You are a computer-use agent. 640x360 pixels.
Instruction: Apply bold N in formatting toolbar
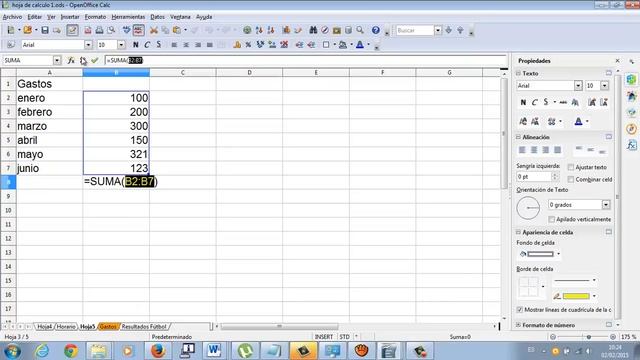pyautogui.click(x=136, y=45)
